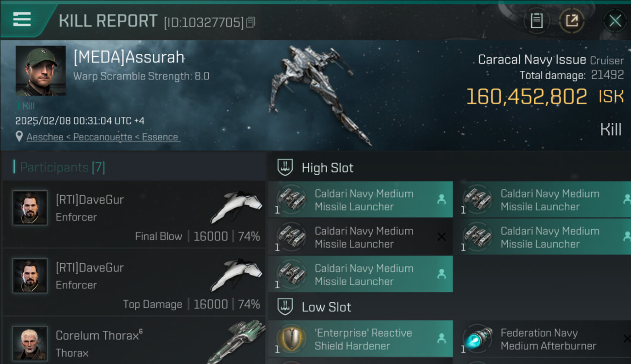Click the Caracal Navy Issue ship name
Screen dimensions: 631x364
coord(531,60)
